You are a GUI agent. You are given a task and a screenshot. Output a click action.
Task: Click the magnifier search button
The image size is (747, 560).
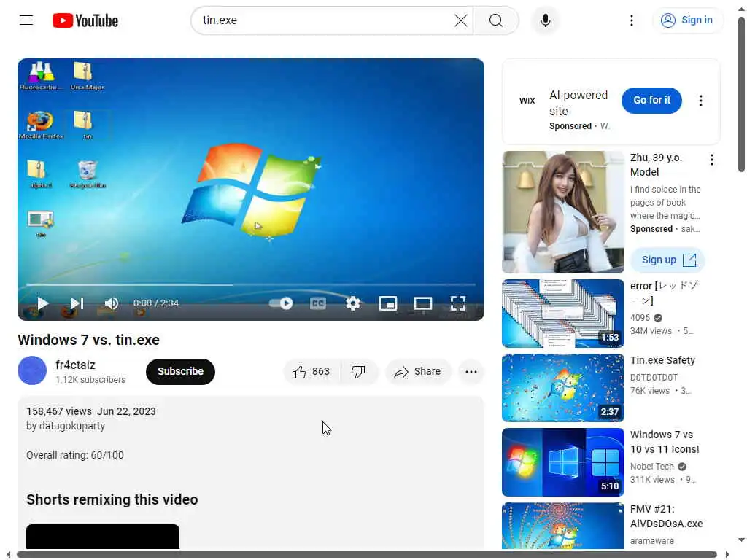click(x=496, y=20)
